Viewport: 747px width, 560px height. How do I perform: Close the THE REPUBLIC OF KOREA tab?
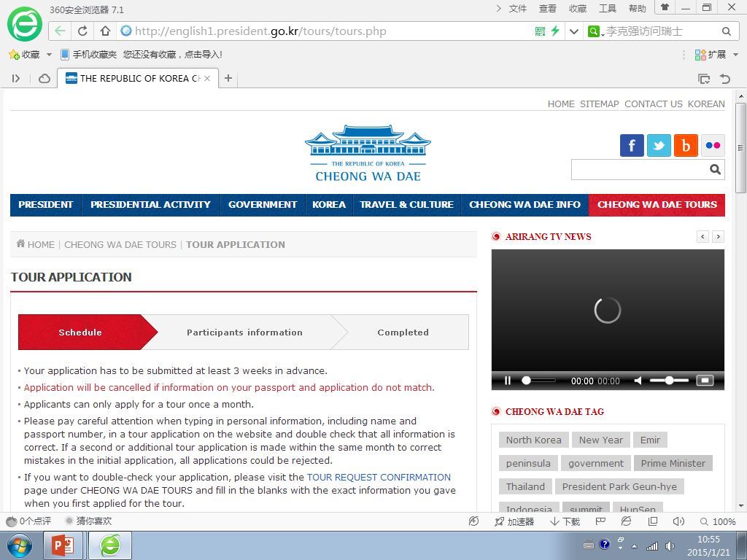pos(207,79)
